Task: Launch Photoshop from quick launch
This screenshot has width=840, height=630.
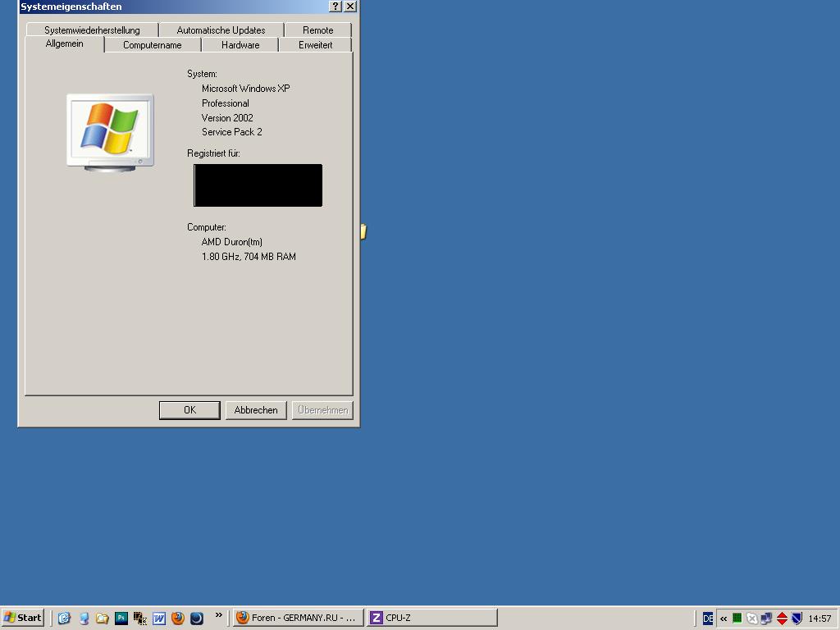Action: (121, 619)
